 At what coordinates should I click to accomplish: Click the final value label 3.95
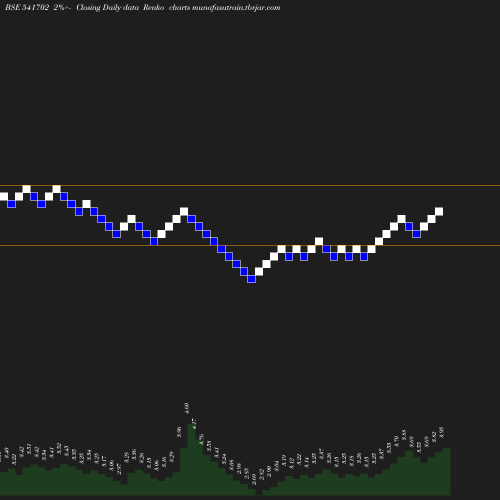click(442, 432)
